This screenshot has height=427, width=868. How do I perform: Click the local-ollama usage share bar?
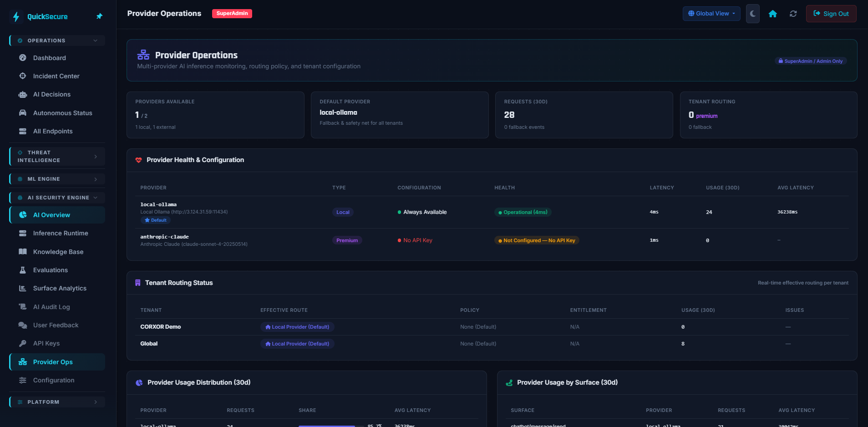(x=328, y=426)
